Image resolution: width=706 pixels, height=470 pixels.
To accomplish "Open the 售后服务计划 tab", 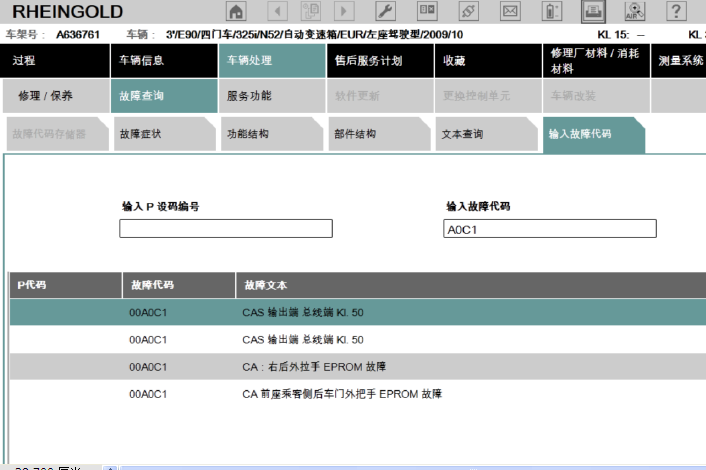I will coord(380,60).
